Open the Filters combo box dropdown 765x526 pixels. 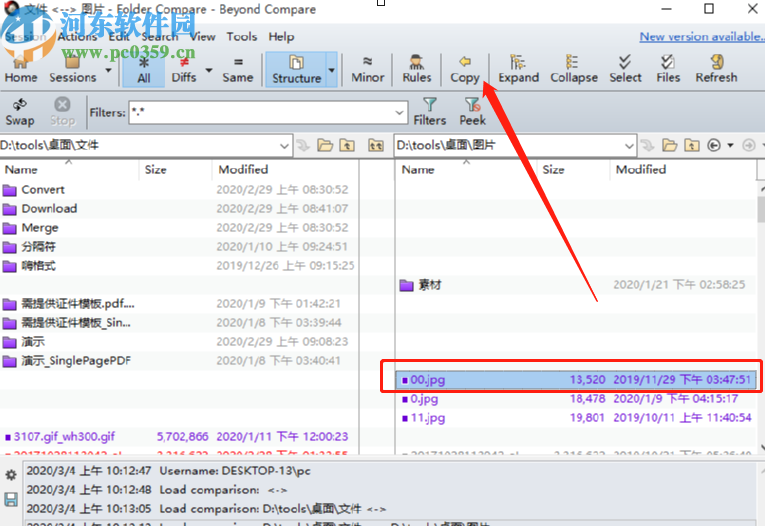(x=400, y=113)
